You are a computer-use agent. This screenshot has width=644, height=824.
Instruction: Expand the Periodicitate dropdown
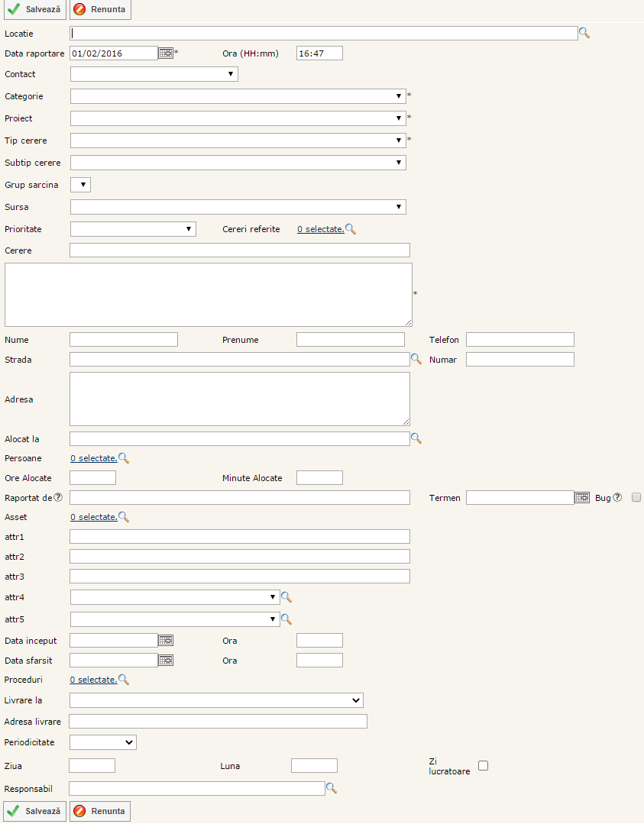(x=103, y=742)
